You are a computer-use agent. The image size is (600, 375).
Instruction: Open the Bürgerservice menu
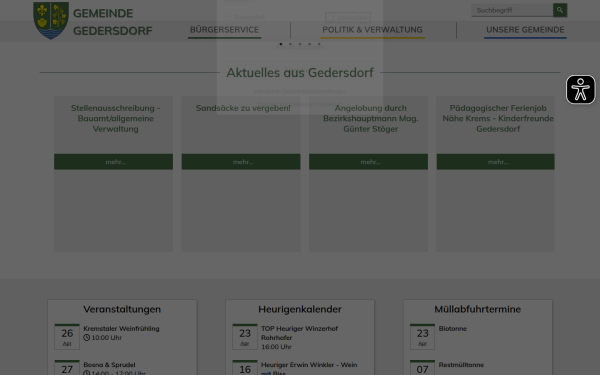[224, 30]
